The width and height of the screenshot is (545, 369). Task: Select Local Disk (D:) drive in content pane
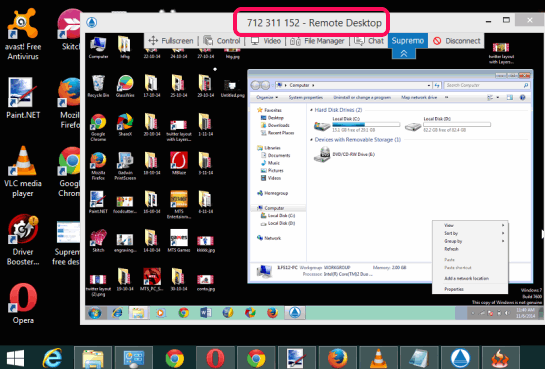(x=448, y=124)
